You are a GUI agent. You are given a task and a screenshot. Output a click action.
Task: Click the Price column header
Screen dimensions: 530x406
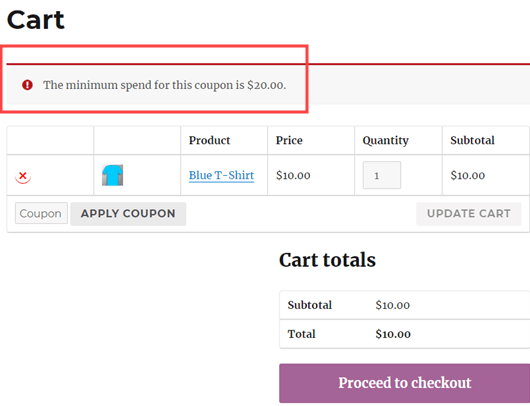(289, 140)
